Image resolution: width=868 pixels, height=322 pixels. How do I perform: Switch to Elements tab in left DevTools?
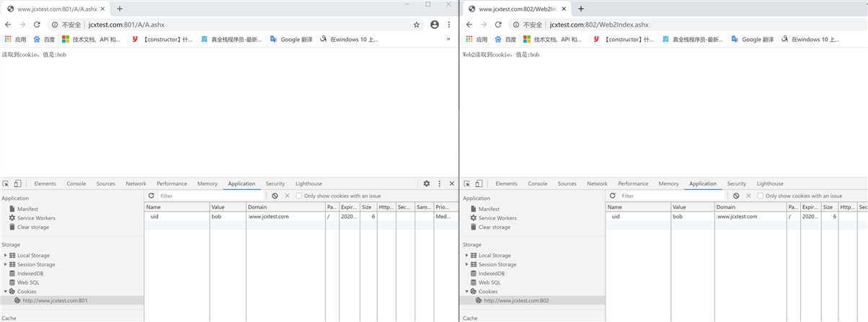[45, 183]
